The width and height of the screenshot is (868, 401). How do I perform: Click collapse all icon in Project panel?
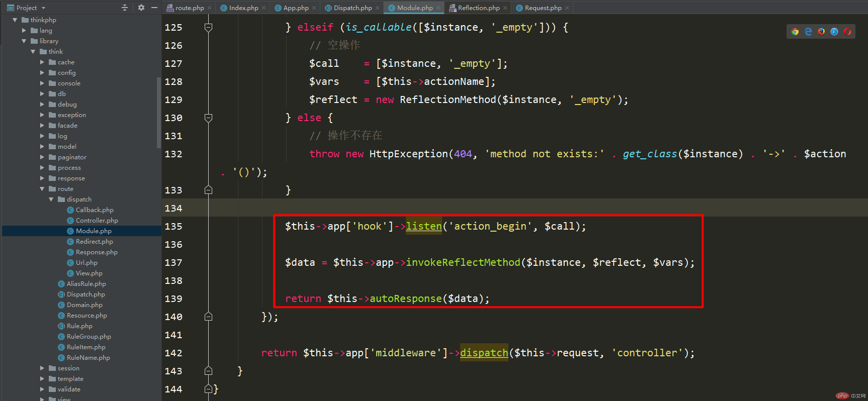[x=125, y=8]
